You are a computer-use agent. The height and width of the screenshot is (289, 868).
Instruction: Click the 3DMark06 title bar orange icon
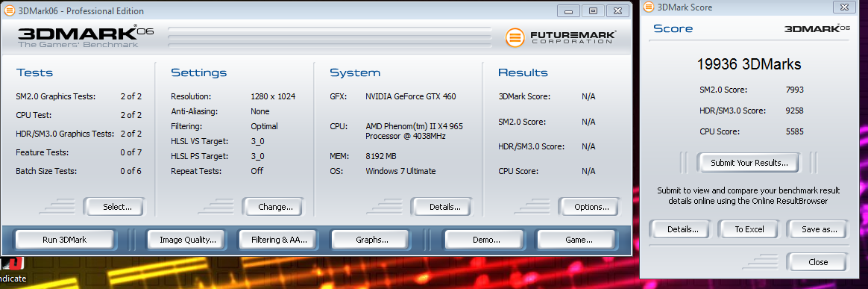(10, 10)
